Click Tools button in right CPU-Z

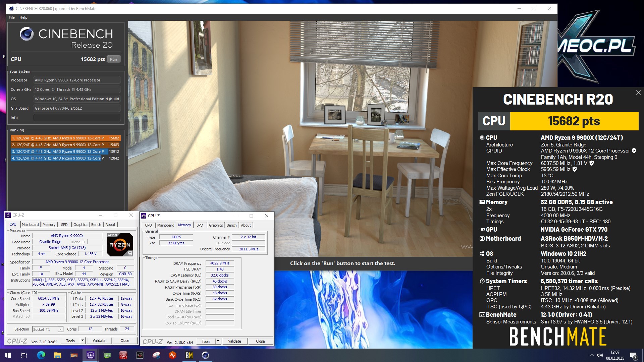pos(206,341)
